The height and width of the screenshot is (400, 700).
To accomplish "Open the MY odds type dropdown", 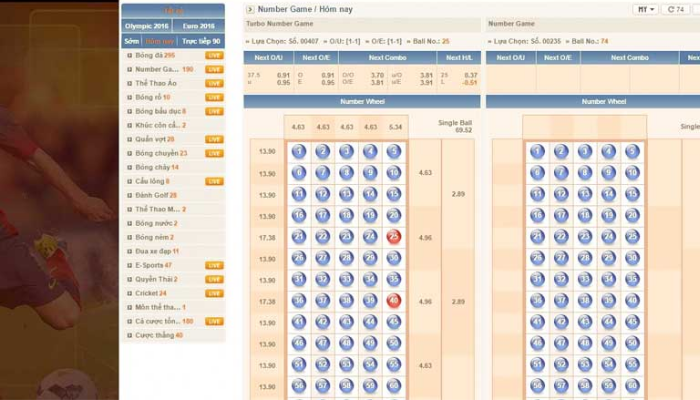I will click(x=646, y=9).
